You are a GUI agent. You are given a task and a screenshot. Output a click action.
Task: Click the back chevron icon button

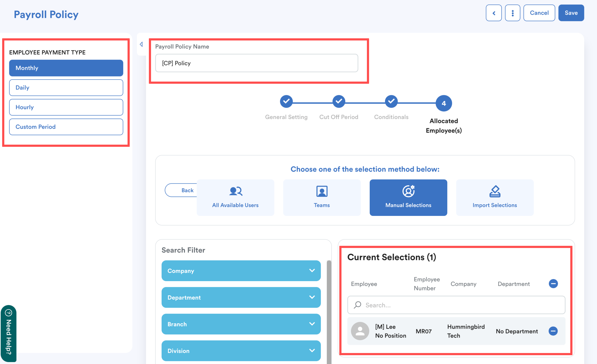(494, 13)
